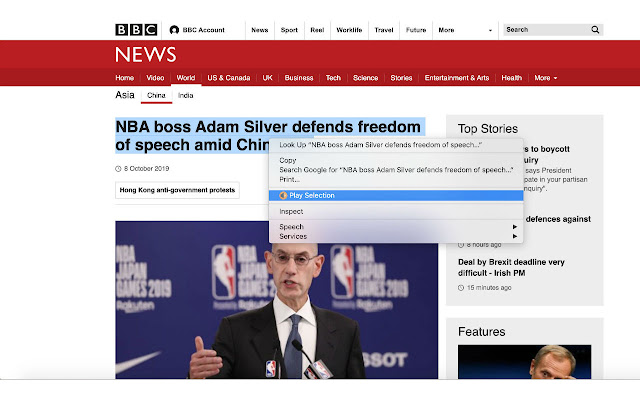The image size is (640, 400).
Task: Choose Search Google for selected text
Action: click(x=396, y=170)
